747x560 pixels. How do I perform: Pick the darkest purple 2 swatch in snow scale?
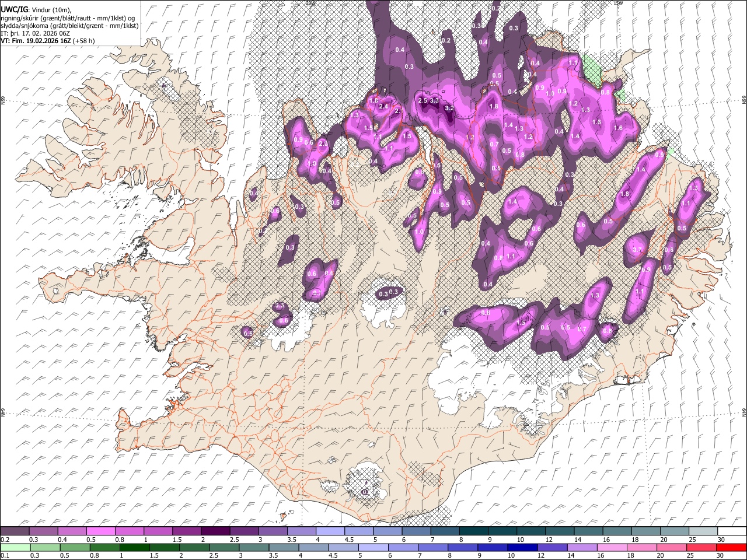coord(215,531)
